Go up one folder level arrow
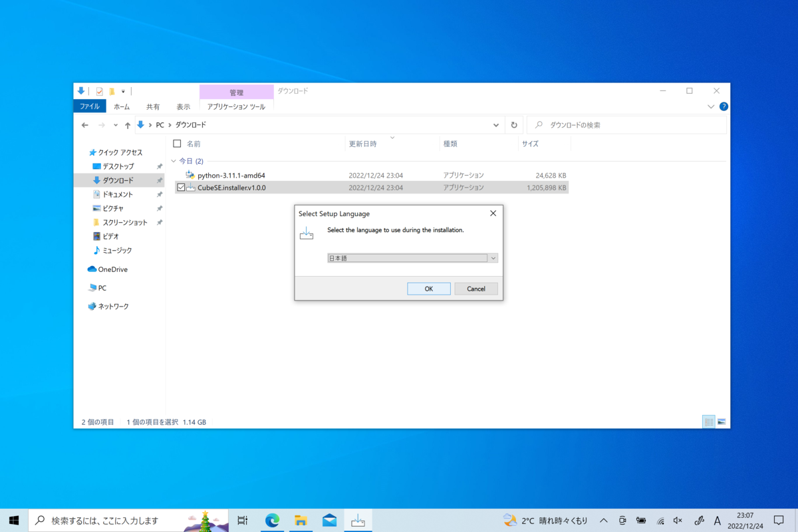 click(x=128, y=125)
